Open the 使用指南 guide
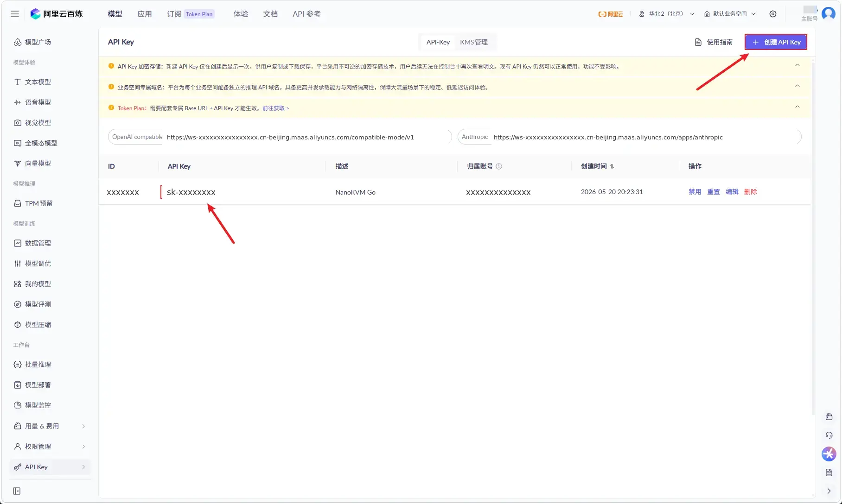842x504 pixels. pos(714,42)
